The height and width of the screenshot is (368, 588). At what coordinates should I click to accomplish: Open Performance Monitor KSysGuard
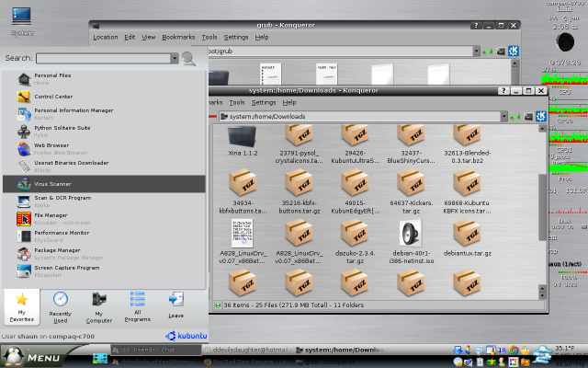pos(104,236)
